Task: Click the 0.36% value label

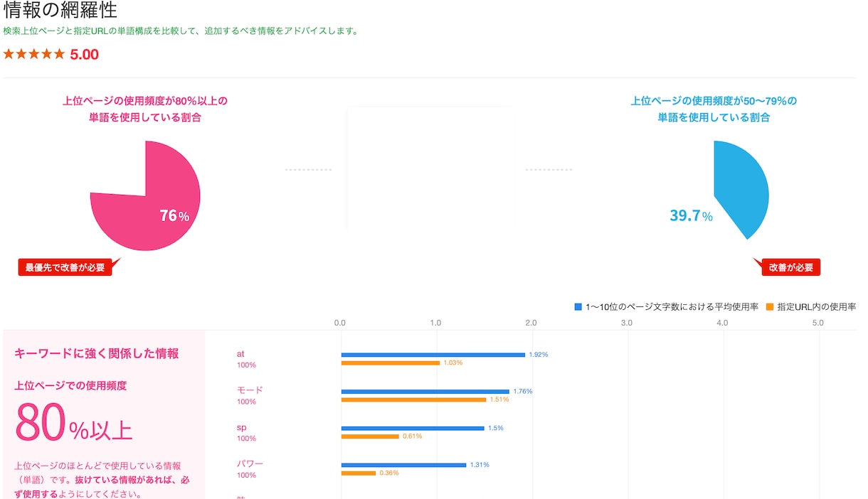Action: (x=389, y=473)
